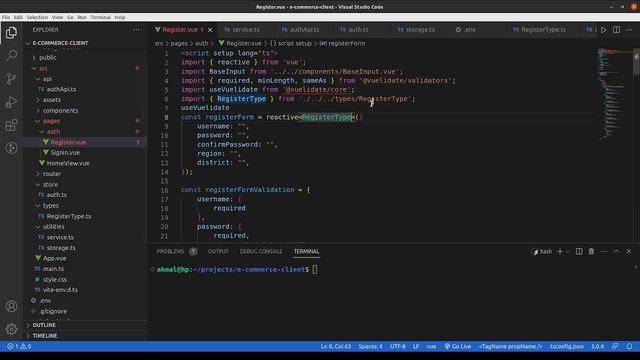Open authApi.ts in explorer tree
The image size is (640, 360).
[x=61, y=89]
